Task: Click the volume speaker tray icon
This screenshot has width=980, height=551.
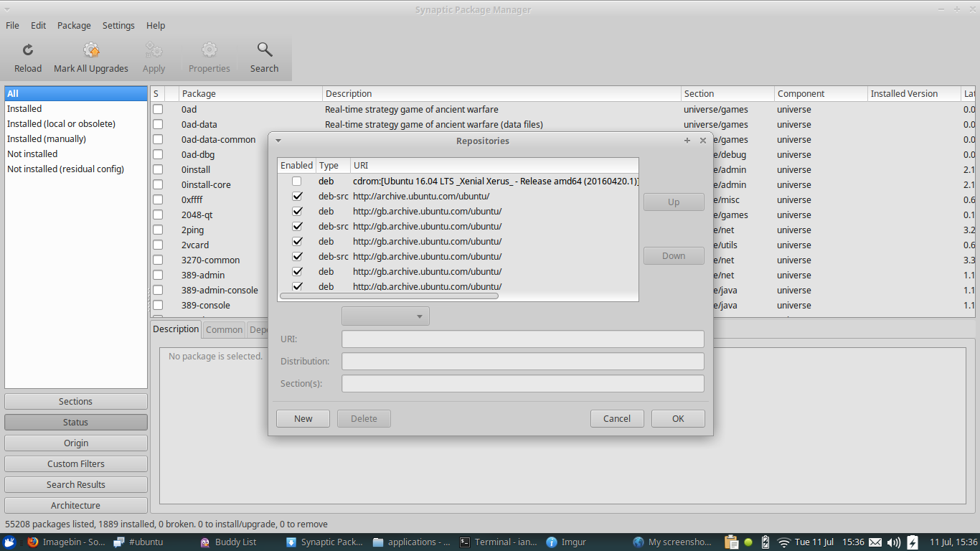Action: point(893,542)
